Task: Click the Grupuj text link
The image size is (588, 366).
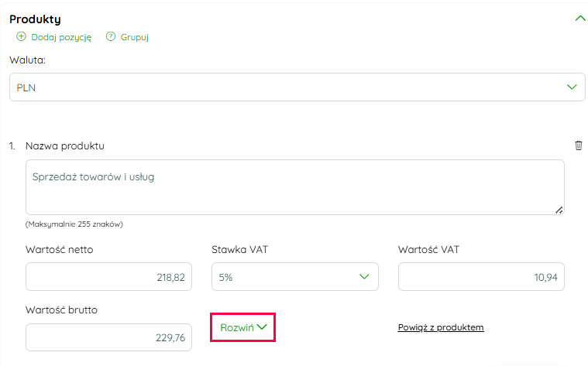Action: pyautogui.click(x=135, y=37)
